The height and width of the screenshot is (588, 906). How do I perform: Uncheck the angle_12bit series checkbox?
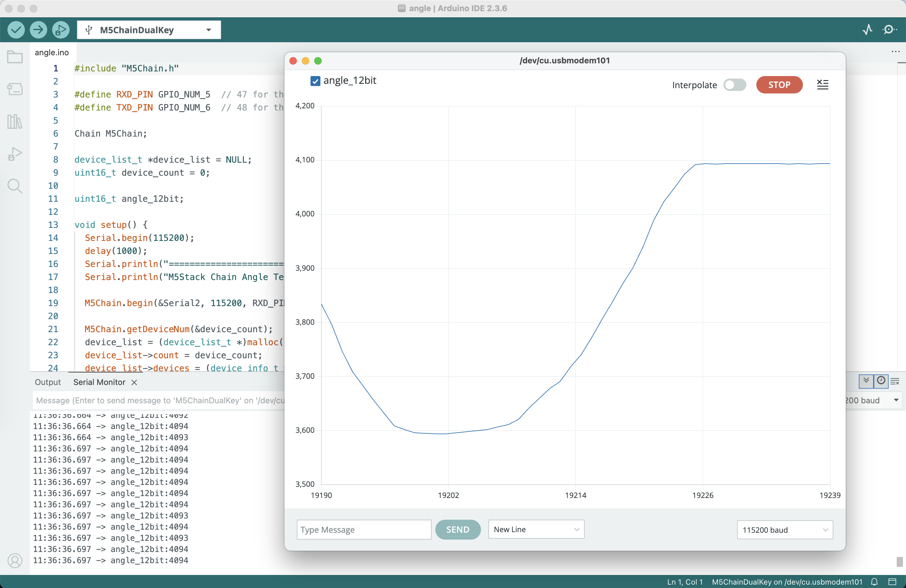point(315,81)
